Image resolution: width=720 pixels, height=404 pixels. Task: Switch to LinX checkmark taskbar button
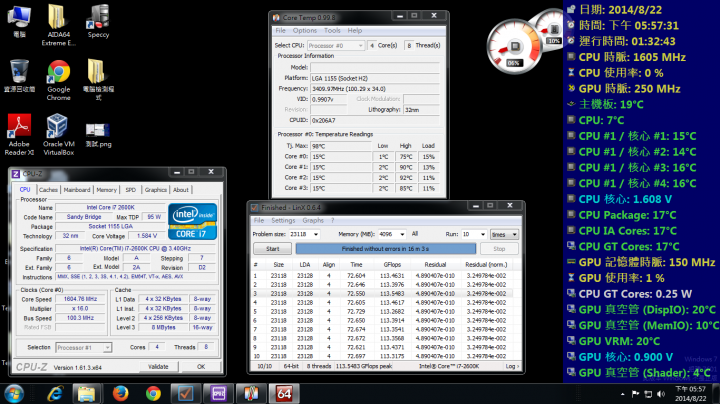point(186,394)
